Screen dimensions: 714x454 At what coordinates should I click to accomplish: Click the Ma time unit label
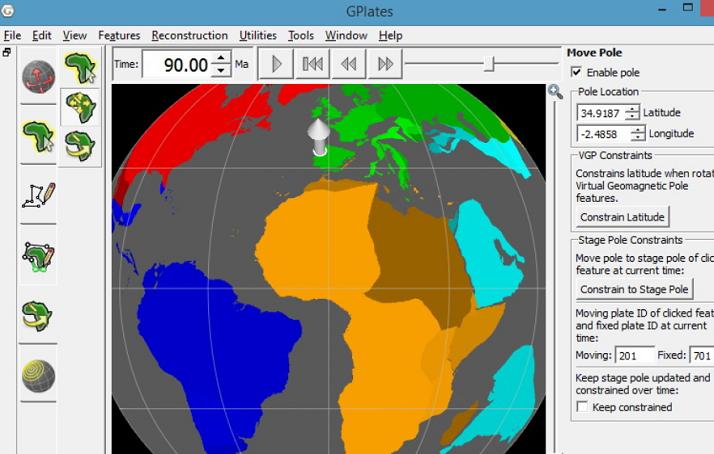tap(242, 64)
